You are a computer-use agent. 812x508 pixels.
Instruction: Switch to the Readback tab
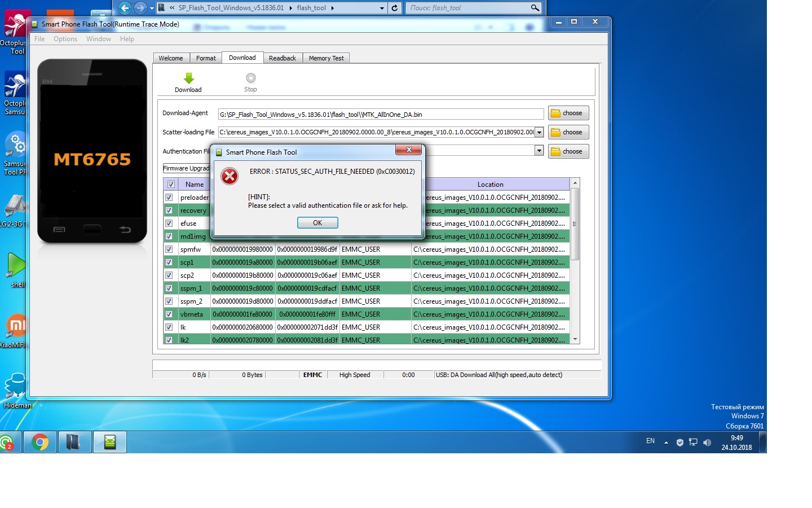tap(283, 58)
